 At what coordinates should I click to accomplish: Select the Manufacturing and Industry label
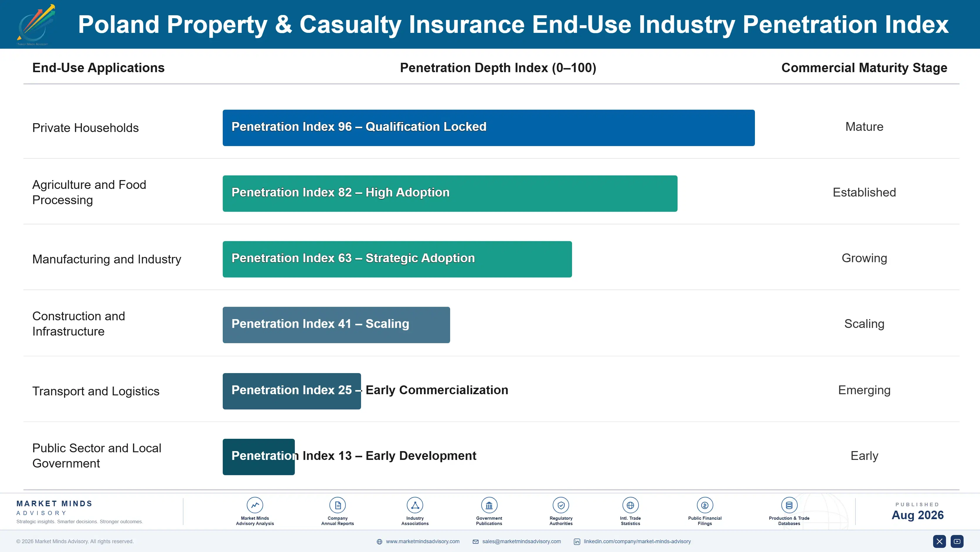(x=107, y=259)
